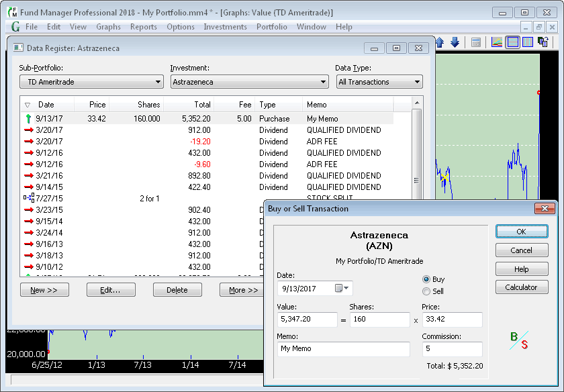Viewport: 564px width, 392px height.
Task: Click the copy graph to clipboard icon
Action: (x=543, y=42)
